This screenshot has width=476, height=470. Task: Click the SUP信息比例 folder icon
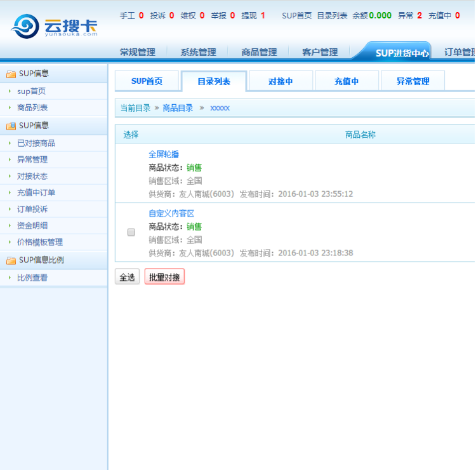click(x=11, y=260)
